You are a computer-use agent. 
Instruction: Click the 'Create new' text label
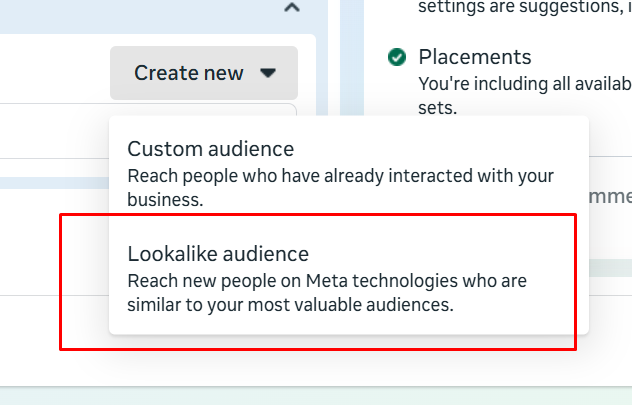point(189,73)
